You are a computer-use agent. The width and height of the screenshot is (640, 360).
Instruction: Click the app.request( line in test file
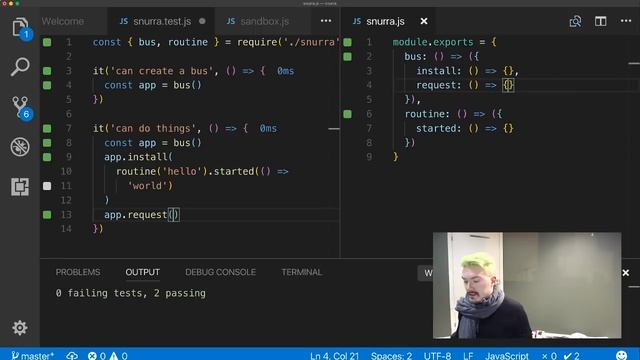click(x=141, y=215)
